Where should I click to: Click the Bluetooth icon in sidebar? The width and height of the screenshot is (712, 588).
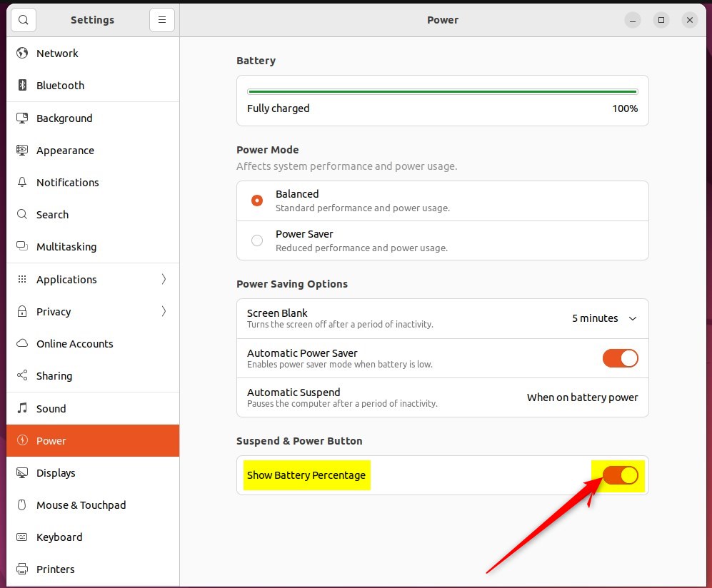pyautogui.click(x=22, y=85)
